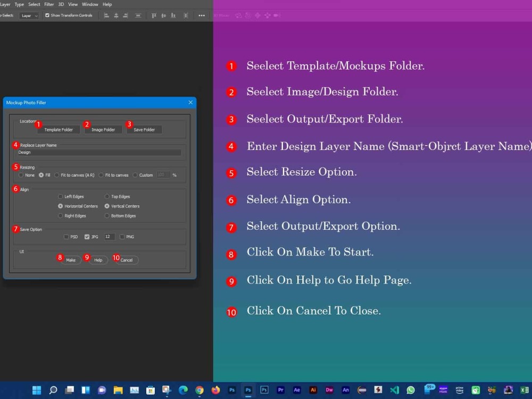This screenshot has width=532, height=399.
Task: Select Right Edges alignment
Action: [61, 216]
